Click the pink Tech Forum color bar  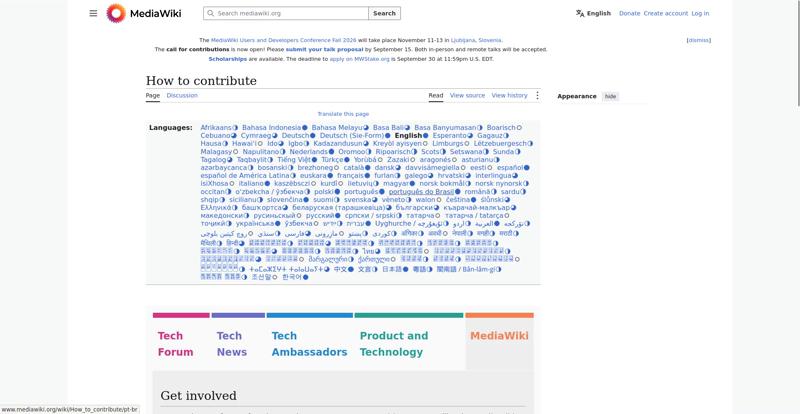(x=181, y=315)
